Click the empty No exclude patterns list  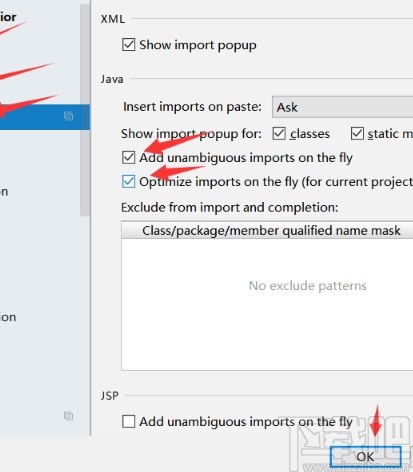(267, 304)
